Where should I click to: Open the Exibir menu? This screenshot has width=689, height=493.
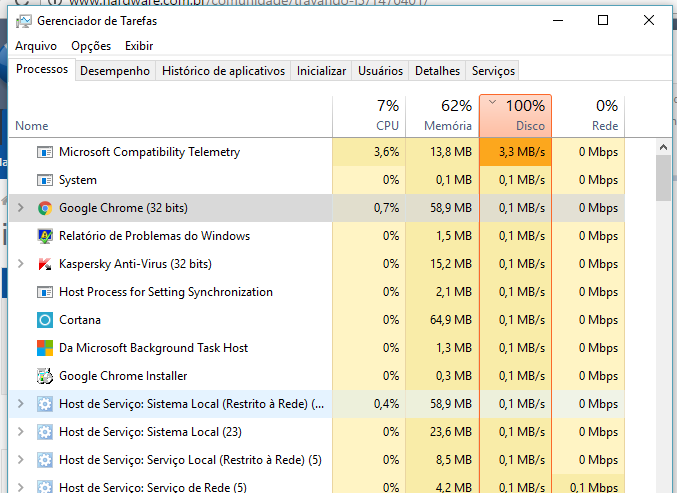[139, 46]
